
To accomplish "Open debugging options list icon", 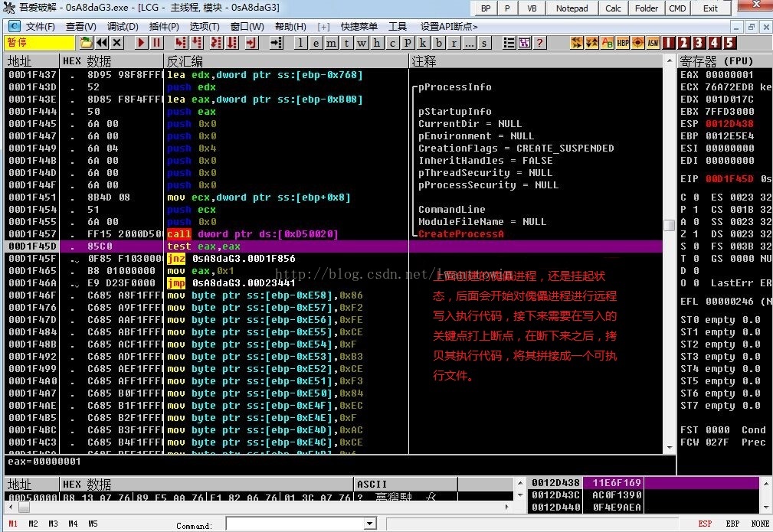I will tap(509, 43).
